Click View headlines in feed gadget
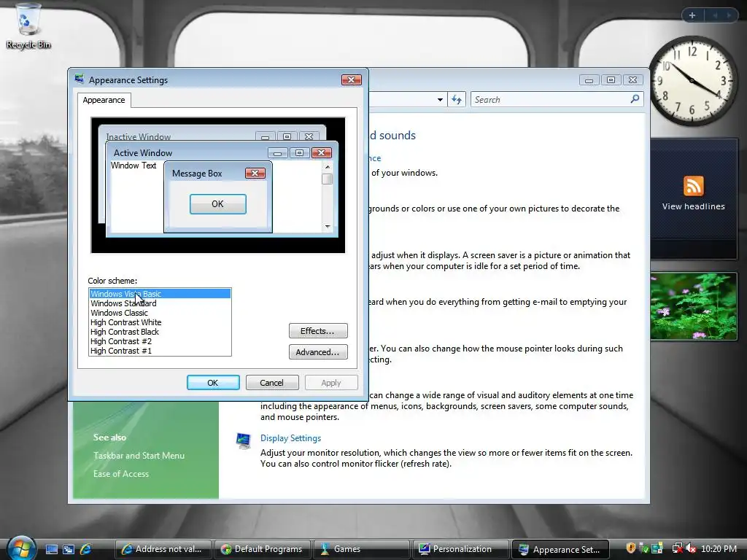The width and height of the screenshot is (747, 560). click(x=693, y=206)
